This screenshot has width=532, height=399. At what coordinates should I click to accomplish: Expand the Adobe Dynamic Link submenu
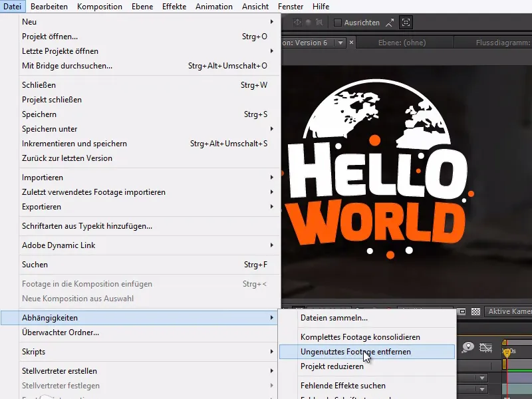[x=149, y=245]
